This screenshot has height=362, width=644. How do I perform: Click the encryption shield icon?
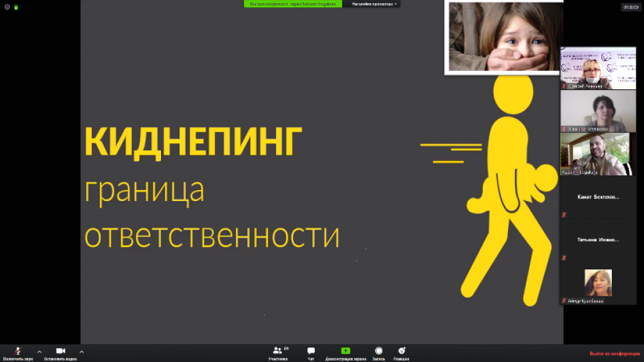click(x=16, y=7)
